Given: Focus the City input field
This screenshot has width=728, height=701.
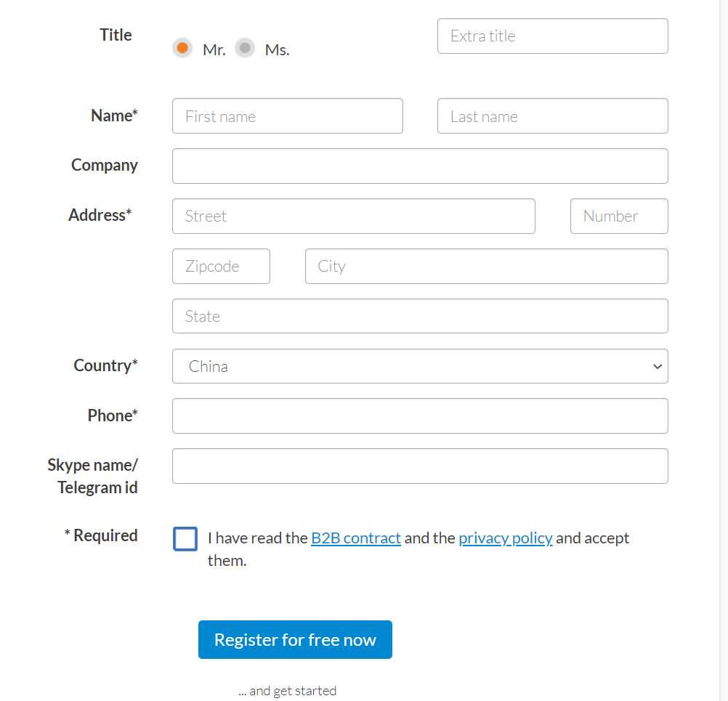Looking at the screenshot, I should click(486, 267).
